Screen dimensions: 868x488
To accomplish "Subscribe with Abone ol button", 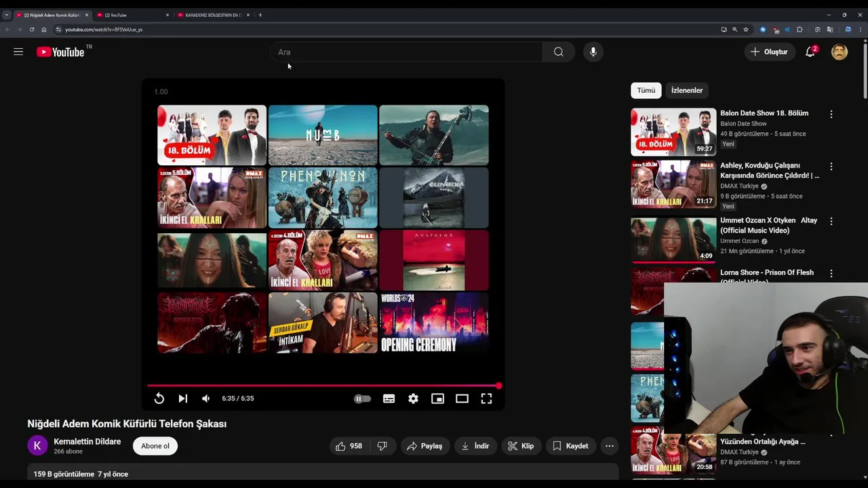I will [155, 446].
